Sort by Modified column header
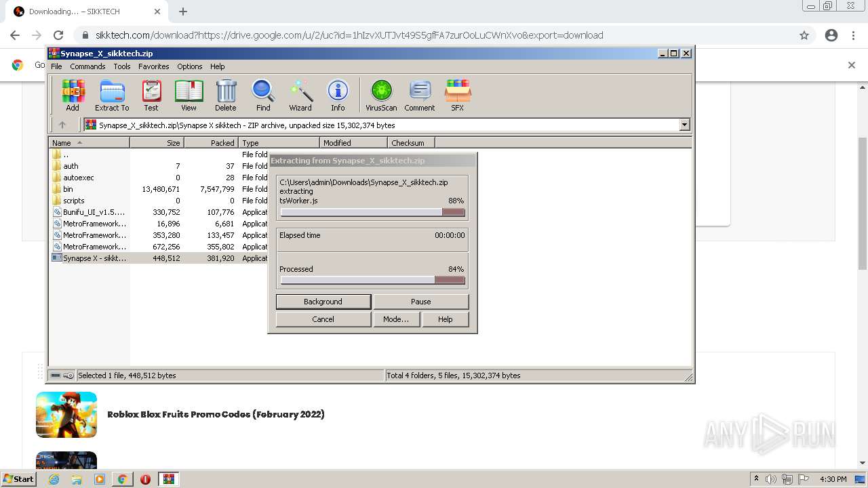 (x=353, y=142)
